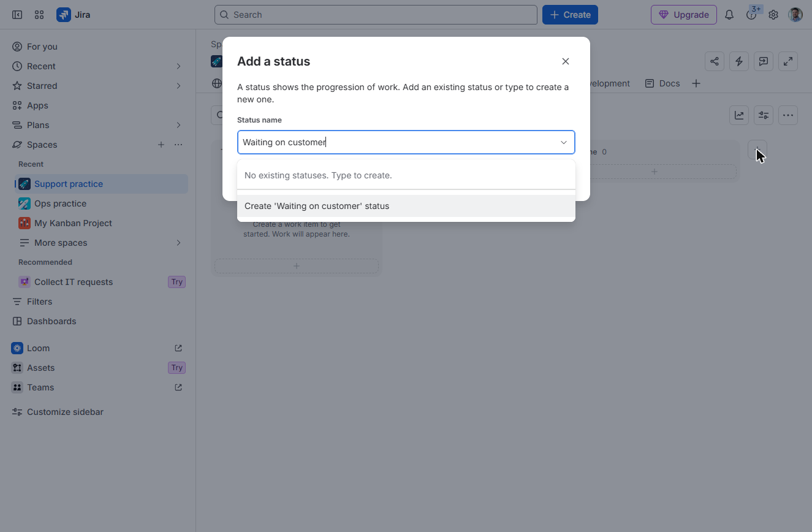Open My Kanban Project space
812x532 pixels.
102,223
